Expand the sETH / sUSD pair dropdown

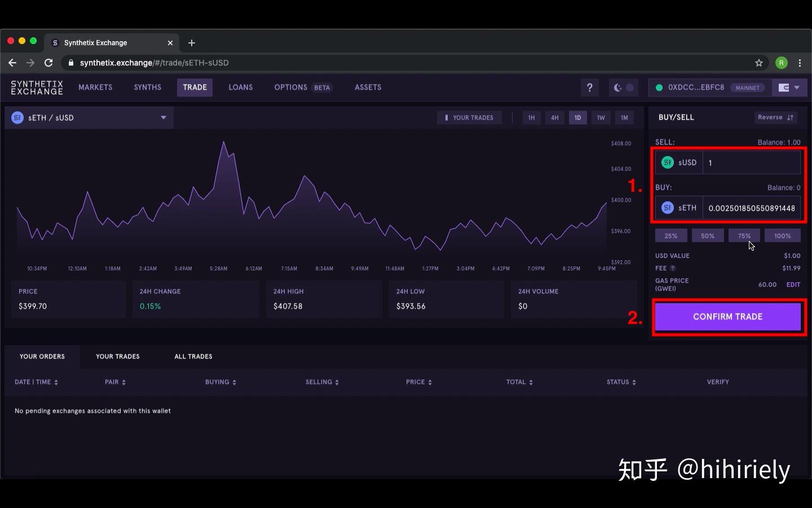pos(89,117)
